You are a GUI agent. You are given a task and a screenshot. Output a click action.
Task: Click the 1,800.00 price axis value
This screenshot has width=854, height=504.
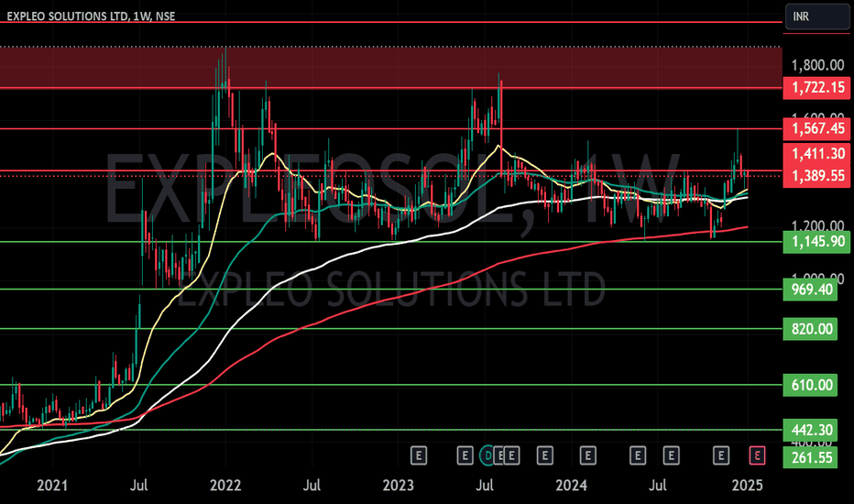click(817, 65)
